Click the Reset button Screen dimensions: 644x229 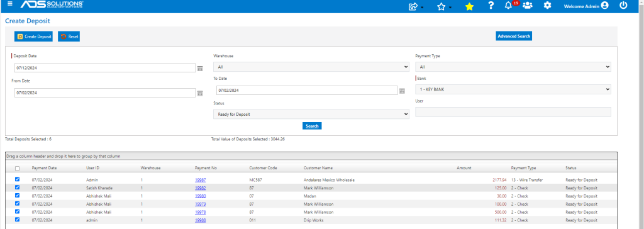pos(69,36)
